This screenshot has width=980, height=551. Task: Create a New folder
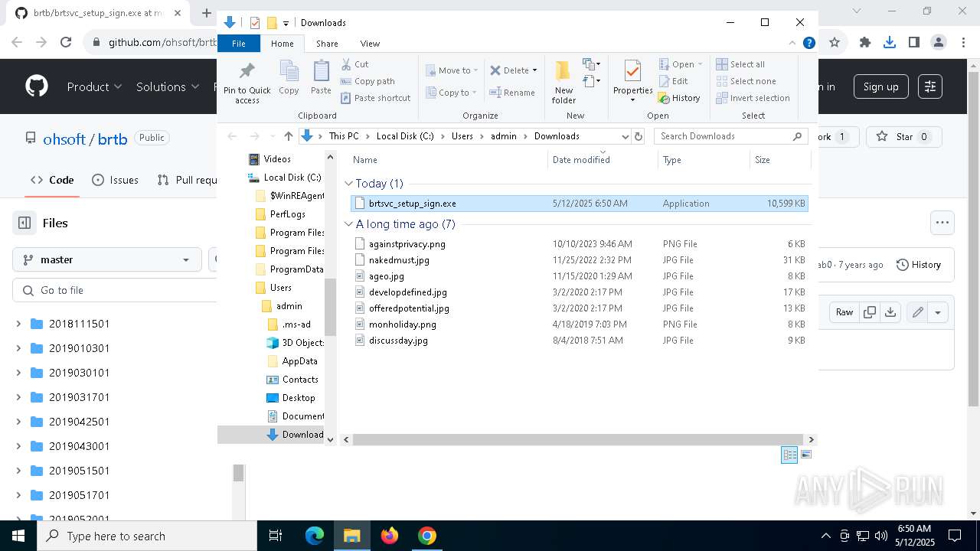point(563,81)
